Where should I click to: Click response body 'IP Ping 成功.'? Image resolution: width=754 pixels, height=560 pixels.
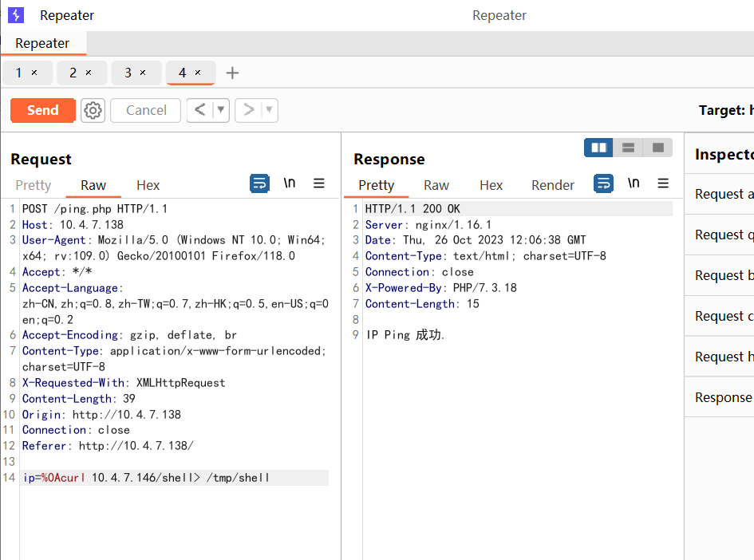[x=405, y=334]
